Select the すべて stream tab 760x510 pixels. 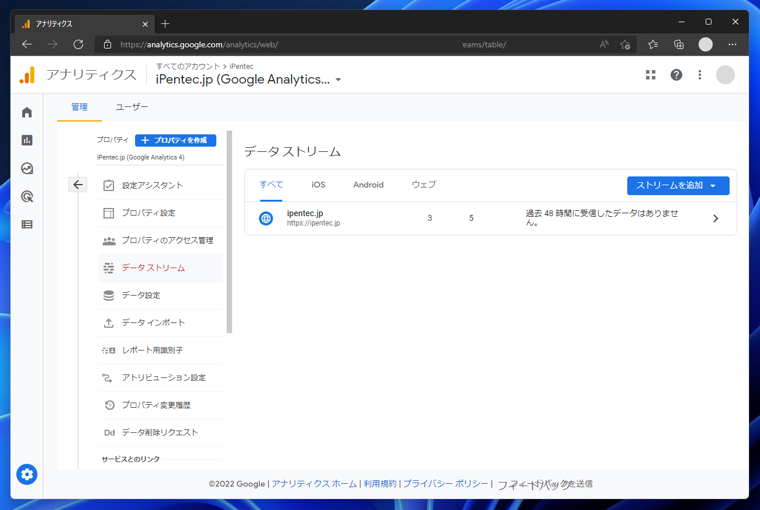(271, 185)
